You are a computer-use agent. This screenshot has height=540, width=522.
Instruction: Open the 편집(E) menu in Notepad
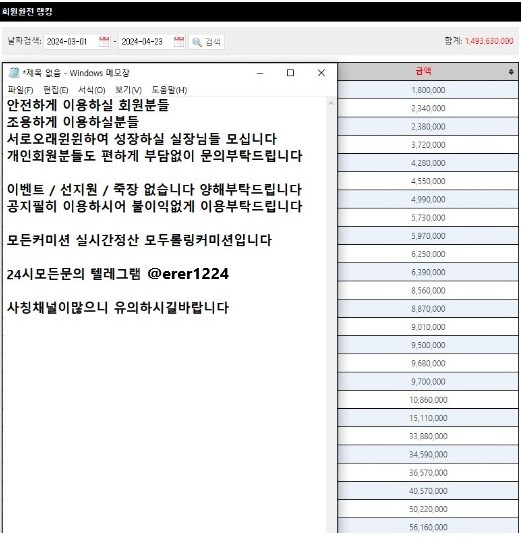(x=55, y=90)
